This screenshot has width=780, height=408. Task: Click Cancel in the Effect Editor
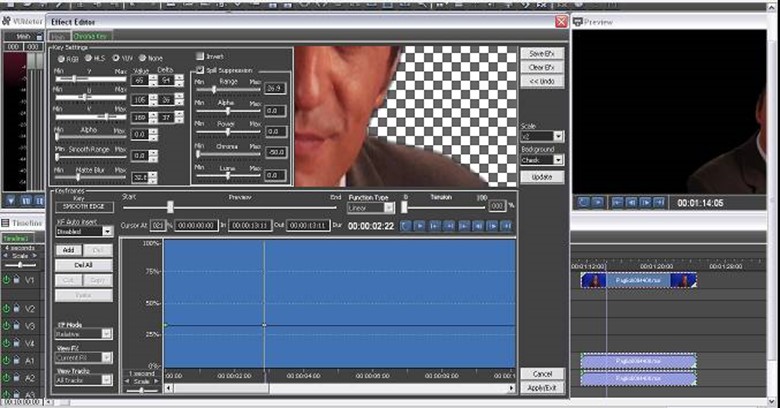coord(542,374)
